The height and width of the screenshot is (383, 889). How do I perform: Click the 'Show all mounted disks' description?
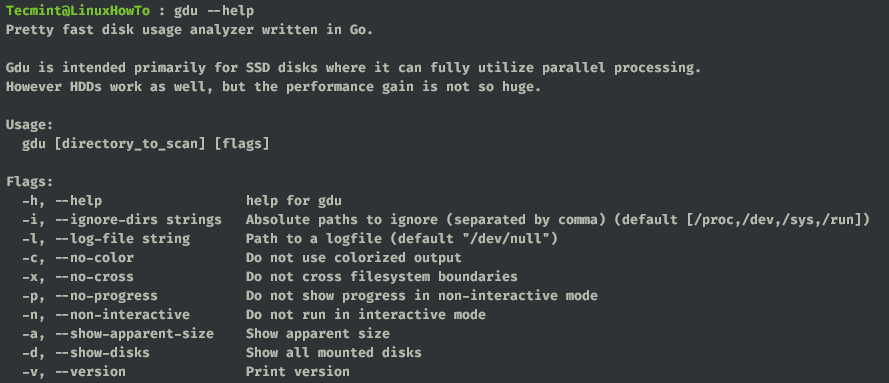coord(333,352)
